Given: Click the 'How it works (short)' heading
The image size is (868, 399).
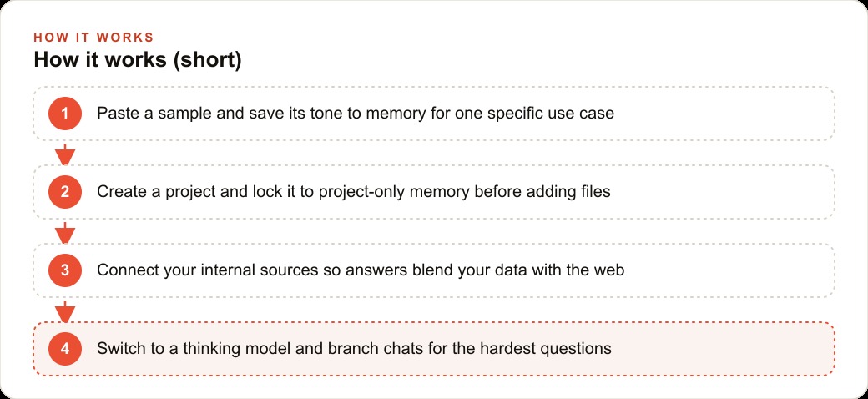Looking at the screenshot, I should click(x=137, y=60).
